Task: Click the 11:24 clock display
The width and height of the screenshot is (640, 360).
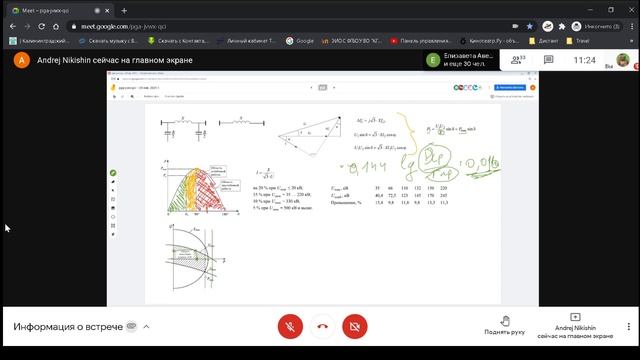Action: [x=584, y=60]
